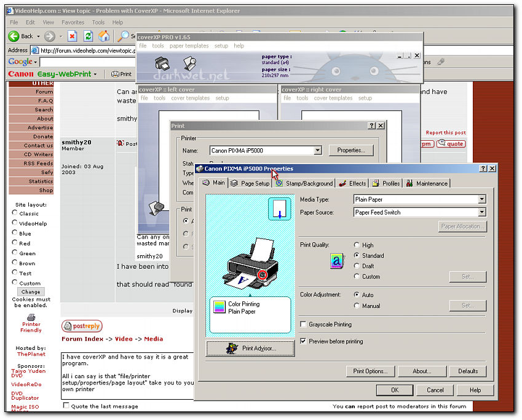Click the Print Advisor button
Screen dimensions: 522x420
click(250, 349)
